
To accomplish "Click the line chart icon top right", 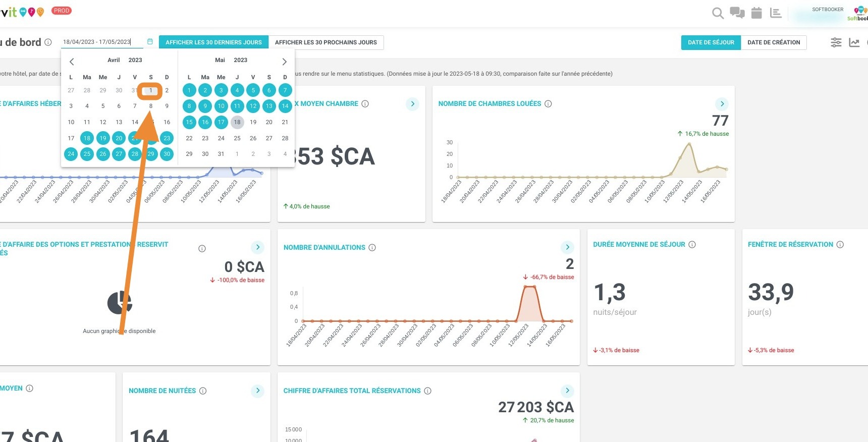I will click(854, 42).
